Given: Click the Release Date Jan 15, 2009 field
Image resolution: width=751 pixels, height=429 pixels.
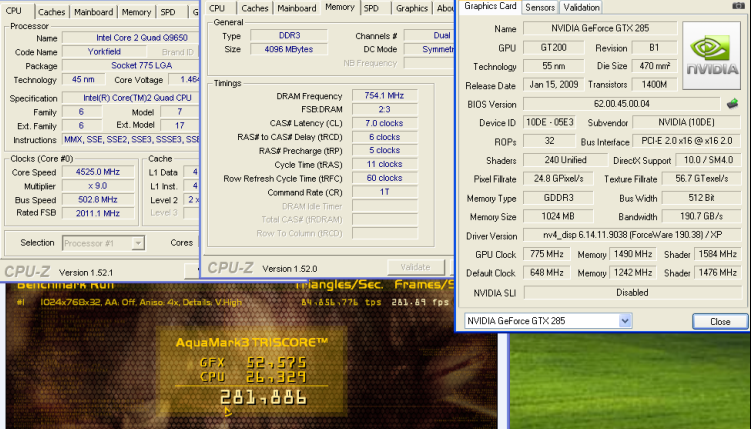Looking at the screenshot, I should (x=554, y=85).
